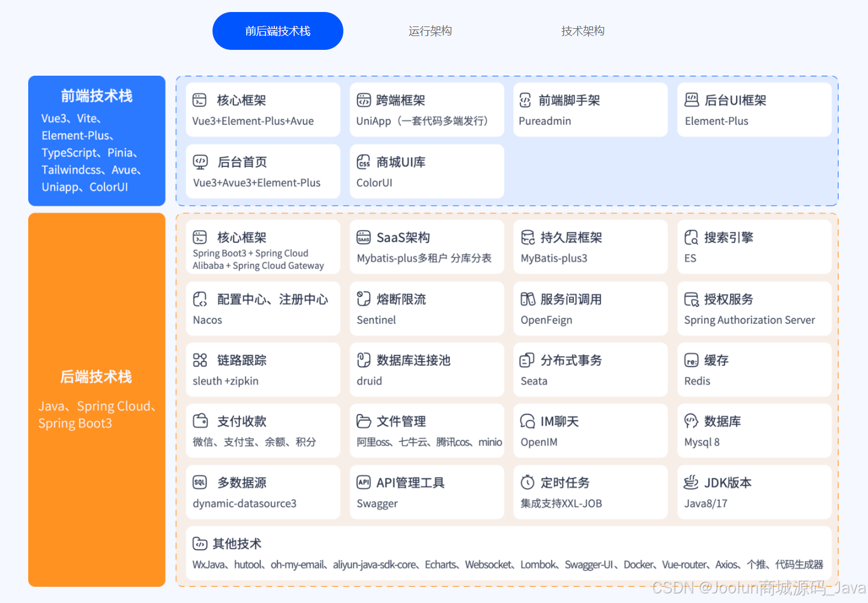Click the IM聊天 OpenIM chat icon
Viewport: 868px width, 603px height.
pos(527,421)
